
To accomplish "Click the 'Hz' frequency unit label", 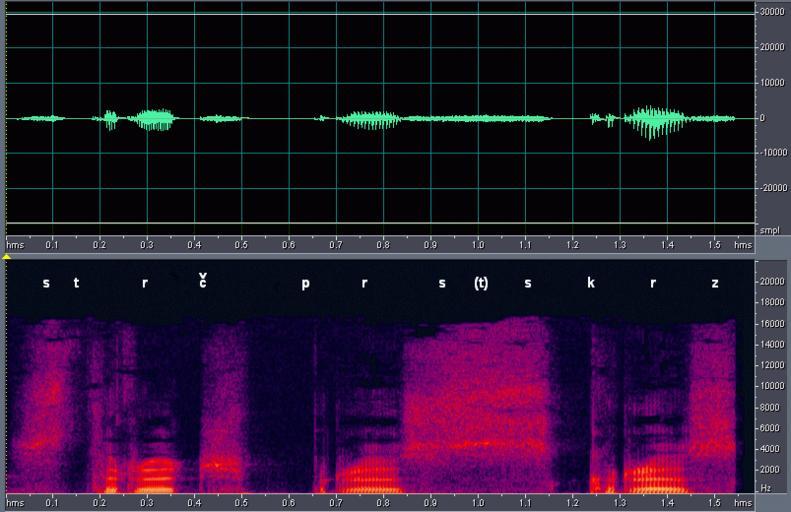I will 765,487.
